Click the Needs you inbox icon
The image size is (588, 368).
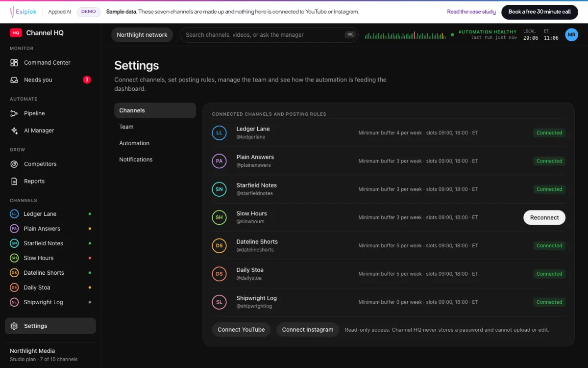14,80
